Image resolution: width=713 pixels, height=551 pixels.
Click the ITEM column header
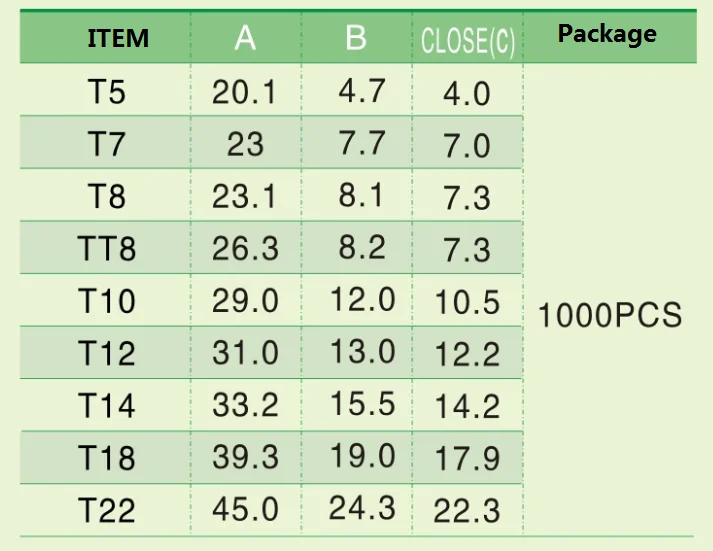coord(118,39)
